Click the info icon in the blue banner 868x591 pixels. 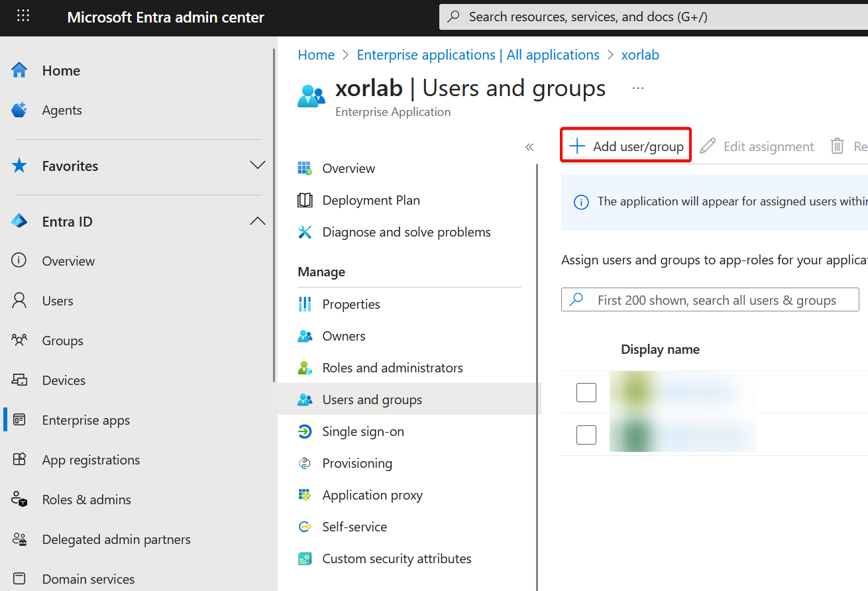pos(581,202)
